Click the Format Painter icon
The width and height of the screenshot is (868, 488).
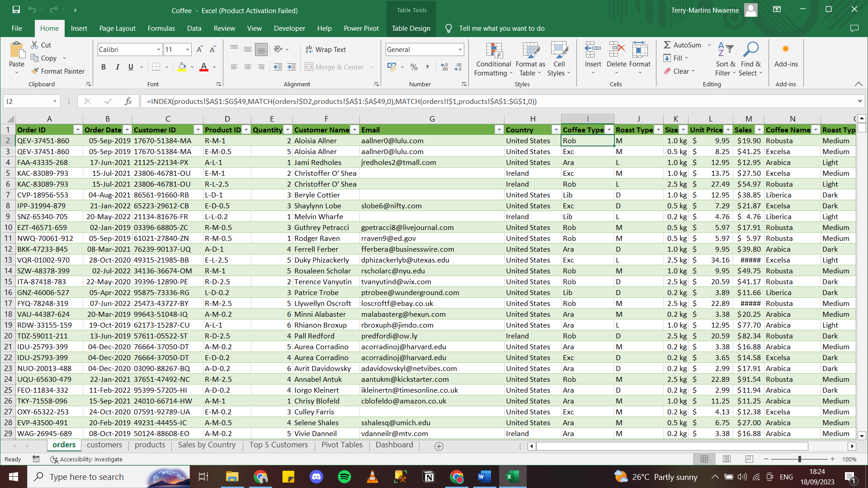[35, 71]
